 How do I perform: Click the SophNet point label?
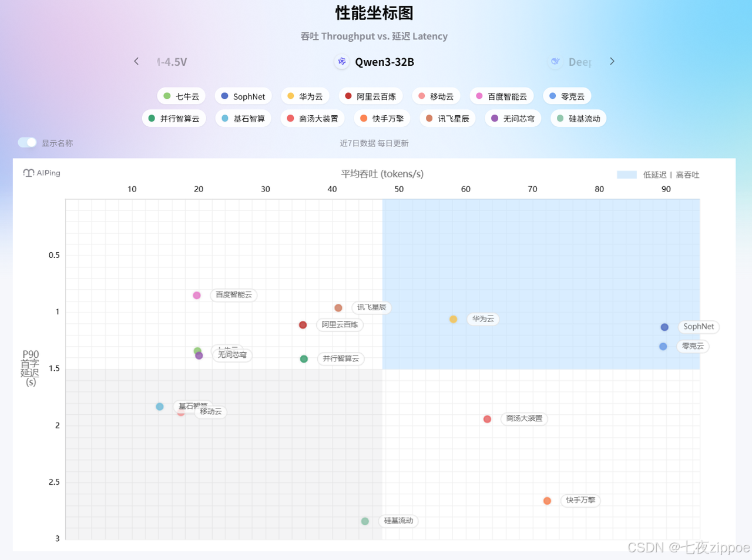699,327
